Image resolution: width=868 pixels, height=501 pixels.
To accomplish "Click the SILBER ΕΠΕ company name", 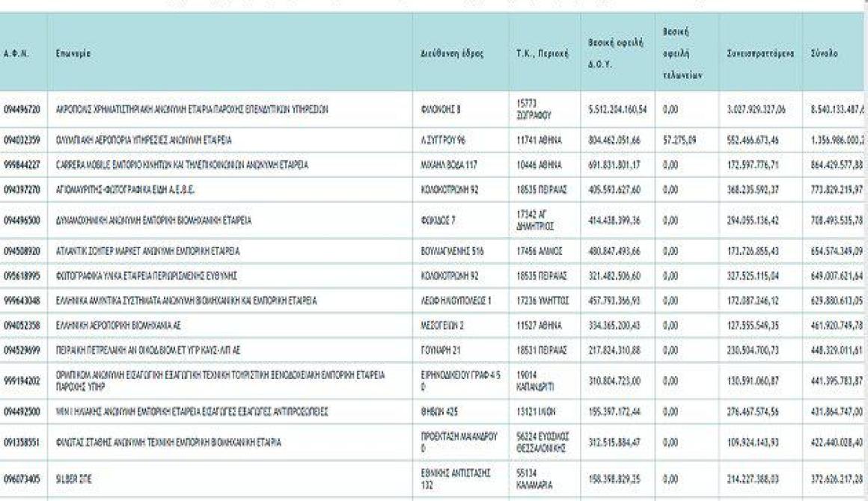I will click(73, 479).
